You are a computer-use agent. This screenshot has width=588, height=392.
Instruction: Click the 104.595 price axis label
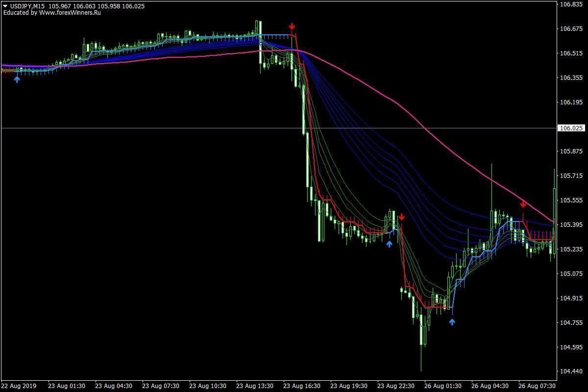coord(571,347)
